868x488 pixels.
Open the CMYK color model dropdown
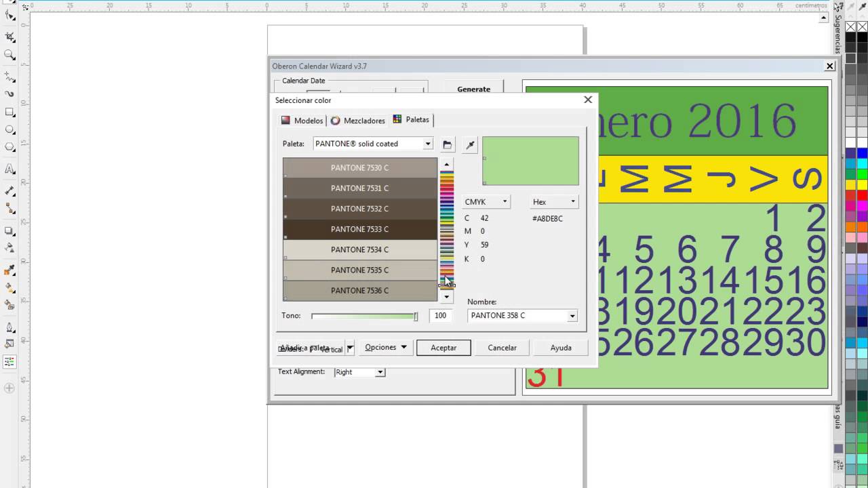[x=486, y=202]
